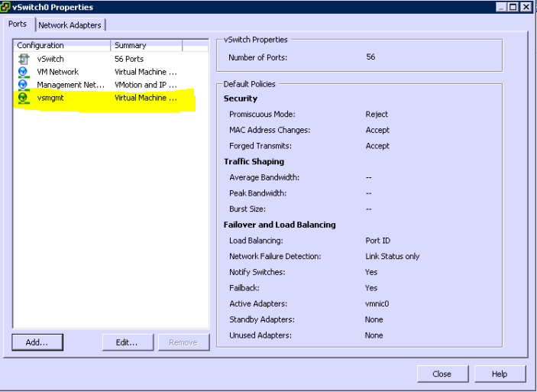The width and height of the screenshot is (537, 392).
Task: Click the vSwitch0 Properties title bar icon
Action: [6, 6]
